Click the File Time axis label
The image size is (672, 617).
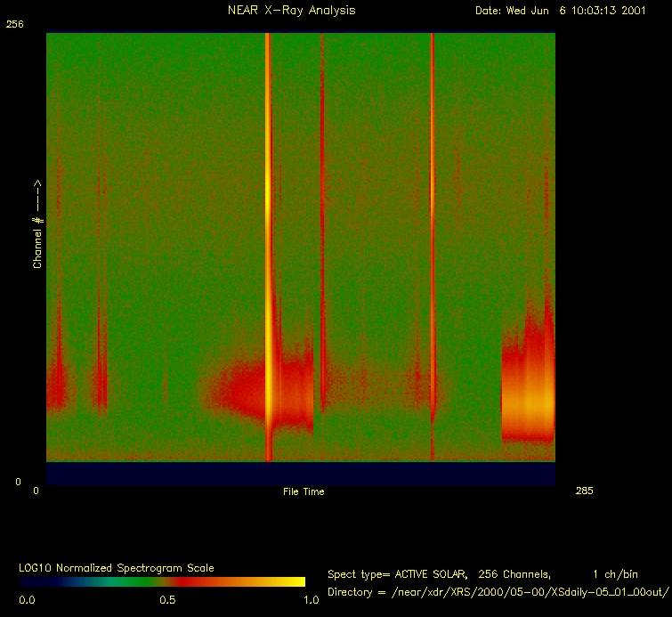(304, 491)
